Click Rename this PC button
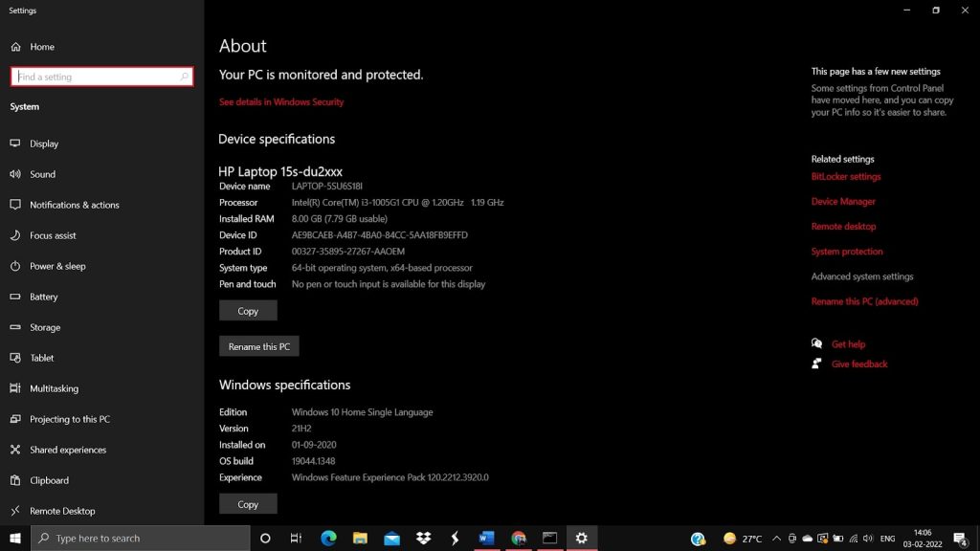The height and width of the screenshot is (551, 980). coord(258,346)
